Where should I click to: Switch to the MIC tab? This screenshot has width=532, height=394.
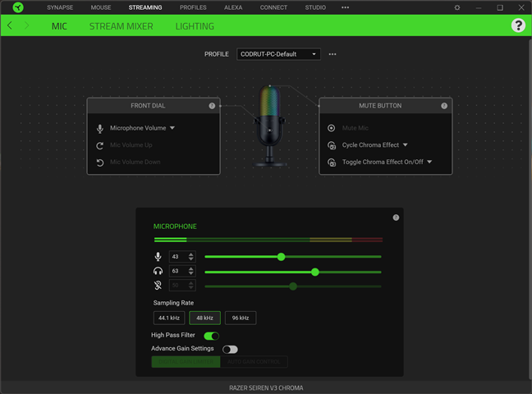[59, 26]
